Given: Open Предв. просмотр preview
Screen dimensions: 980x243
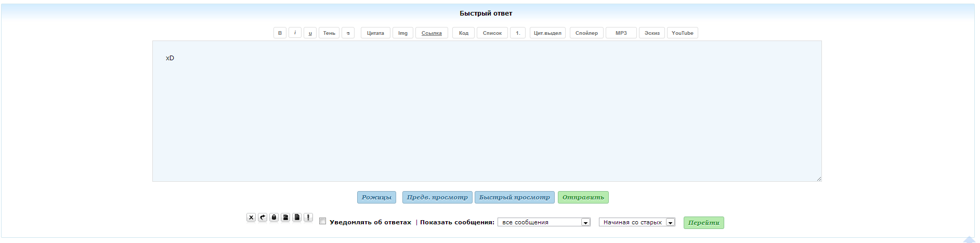Looking at the screenshot, I should coord(437,197).
